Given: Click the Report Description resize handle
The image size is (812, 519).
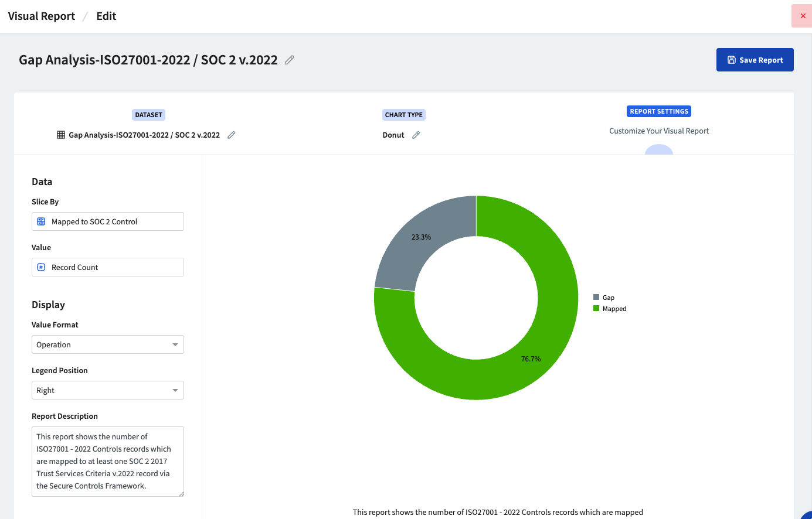Looking at the screenshot, I should click(181, 494).
